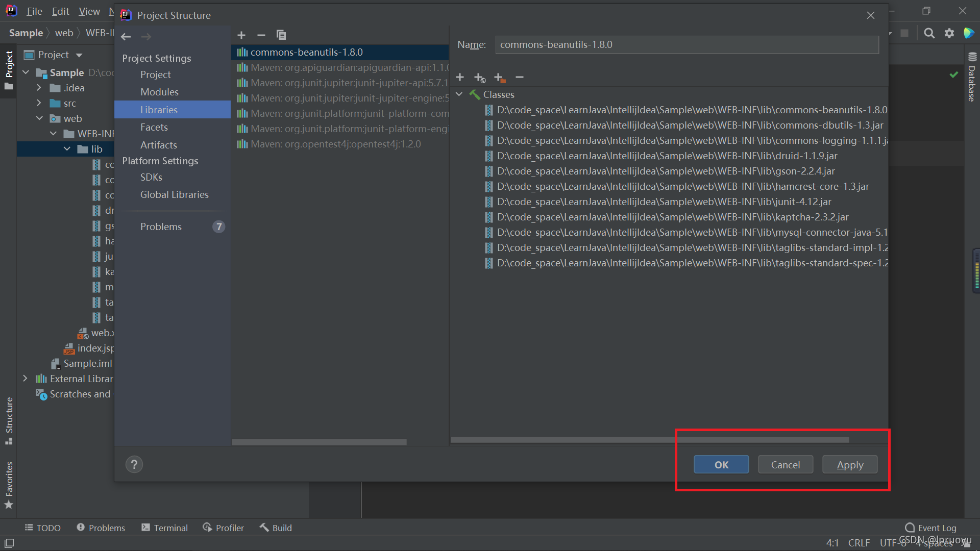
Task: Click the add excluded root icon
Action: tap(500, 78)
